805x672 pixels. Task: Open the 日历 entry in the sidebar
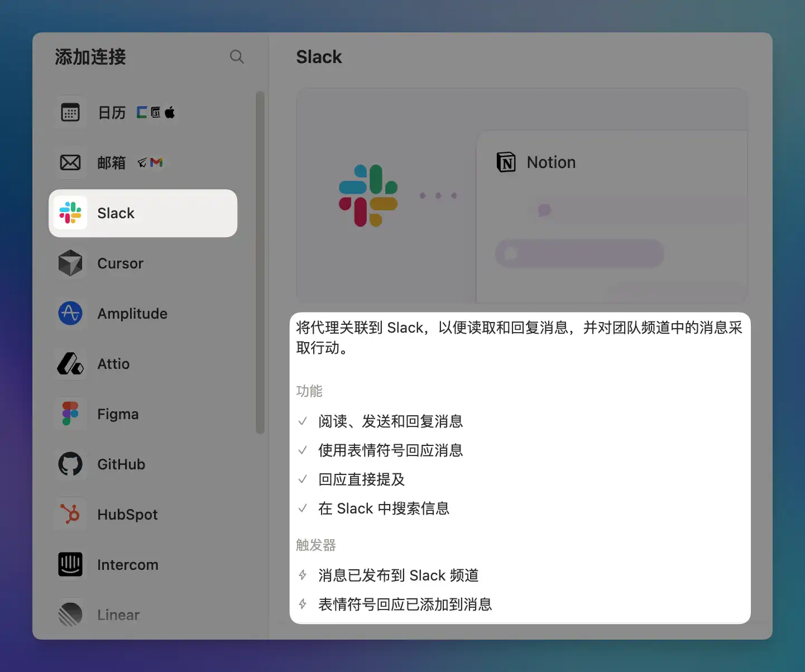point(112,112)
